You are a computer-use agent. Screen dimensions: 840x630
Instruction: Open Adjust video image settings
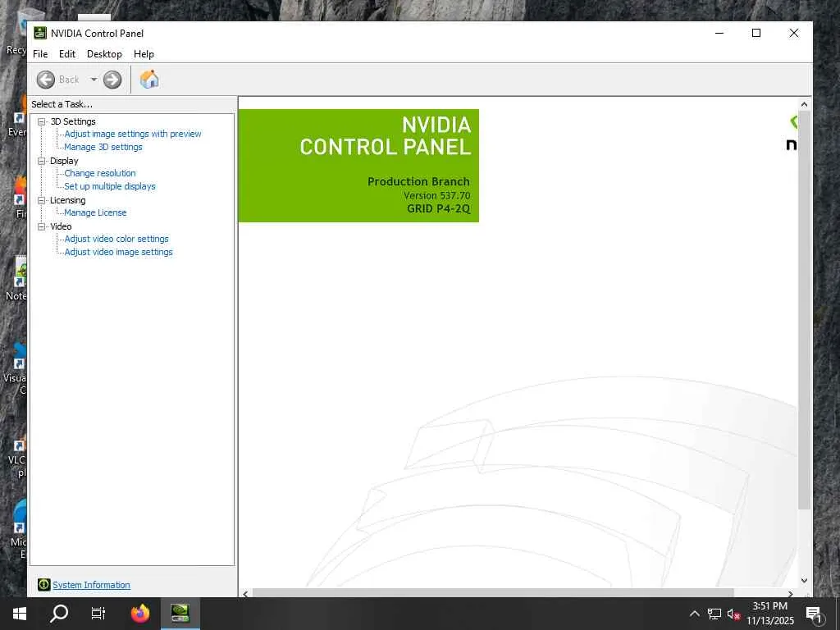[118, 252]
